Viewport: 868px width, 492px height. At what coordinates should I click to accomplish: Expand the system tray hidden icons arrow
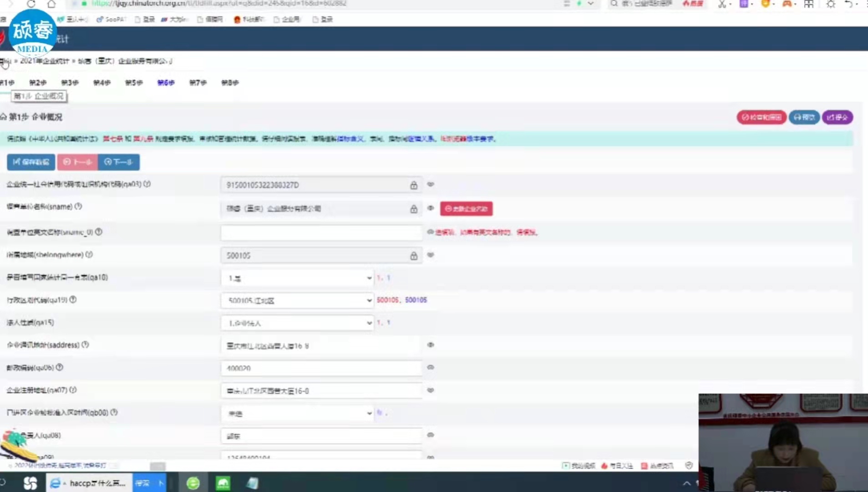686,483
